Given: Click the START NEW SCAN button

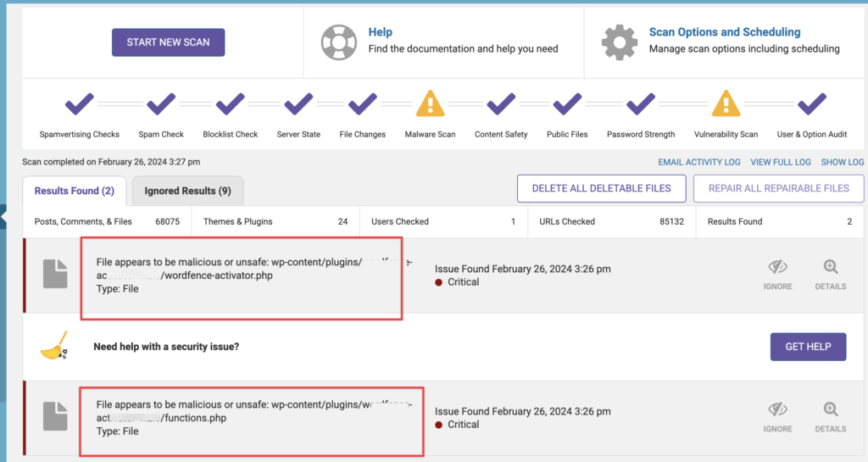Looking at the screenshot, I should pyautogui.click(x=169, y=42).
